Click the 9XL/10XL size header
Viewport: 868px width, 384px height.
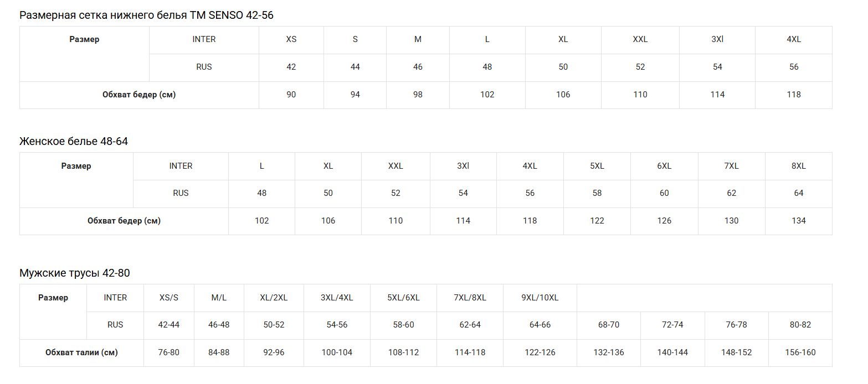540,298
